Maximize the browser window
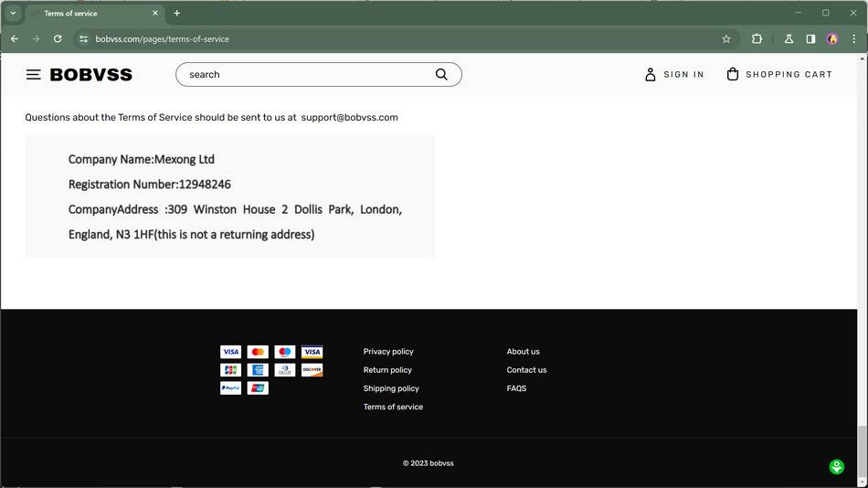868x488 pixels. coord(825,13)
